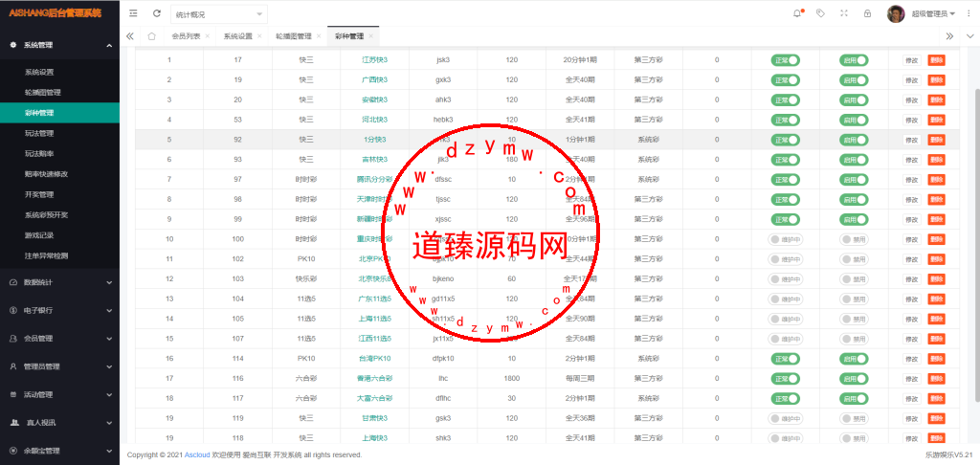Toggle 启用 switch for 广西快3 row
Viewport: 980px width, 465px height.
pyautogui.click(x=854, y=80)
